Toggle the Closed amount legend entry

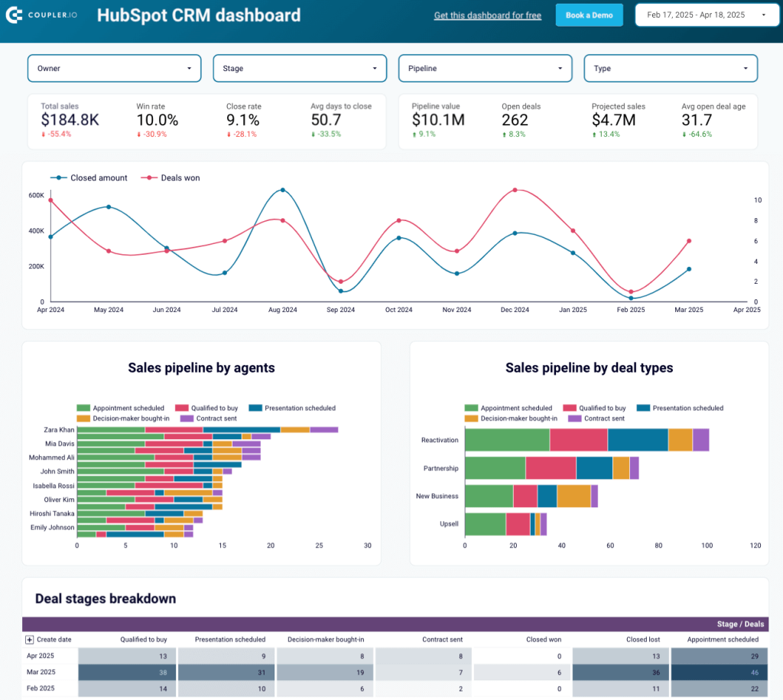point(89,178)
